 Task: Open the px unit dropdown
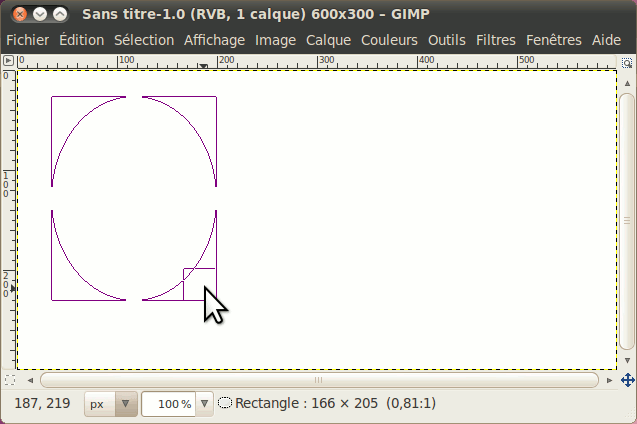[110, 404]
